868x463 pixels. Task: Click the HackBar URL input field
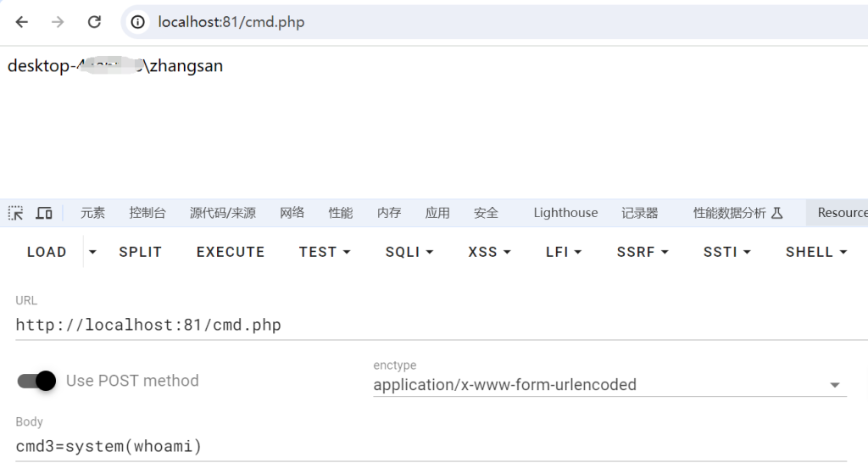(x=442, y=325)
